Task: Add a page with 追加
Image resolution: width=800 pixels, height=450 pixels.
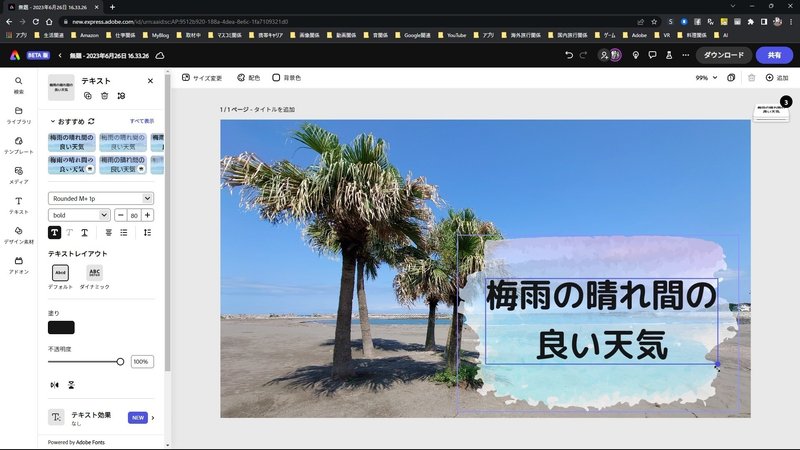Action: click(777, 78)
